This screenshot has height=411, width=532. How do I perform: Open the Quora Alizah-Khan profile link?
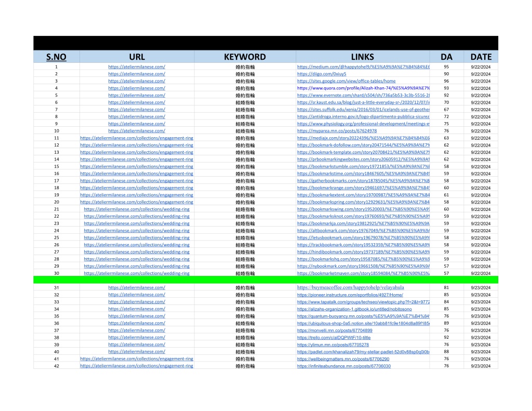click(x=363, y=88)
